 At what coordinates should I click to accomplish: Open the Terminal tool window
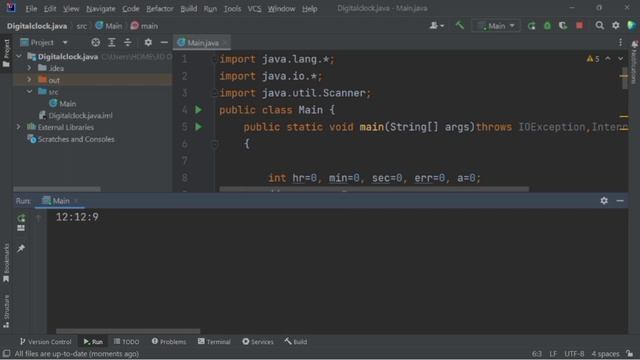(x=214, y=342)
